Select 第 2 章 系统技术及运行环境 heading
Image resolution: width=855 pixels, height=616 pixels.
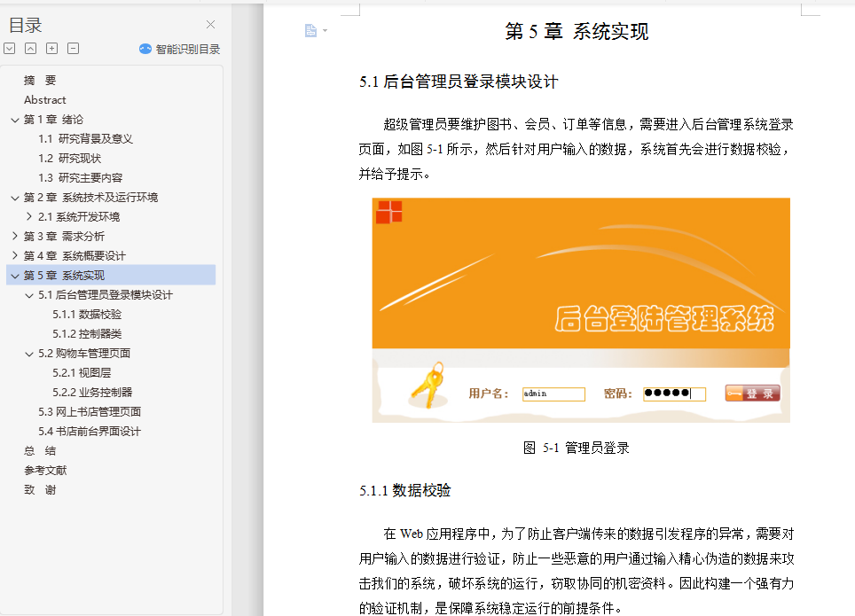pos(90,198)
